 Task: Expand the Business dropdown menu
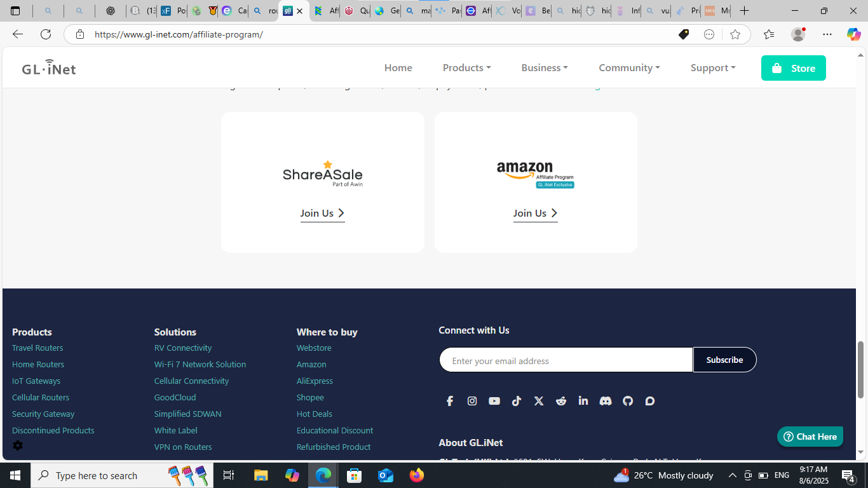(545, 67)
